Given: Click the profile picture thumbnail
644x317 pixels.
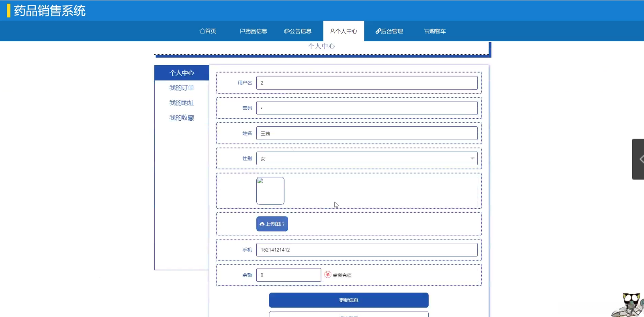Looking at the screenshot, I should (270, 191).
